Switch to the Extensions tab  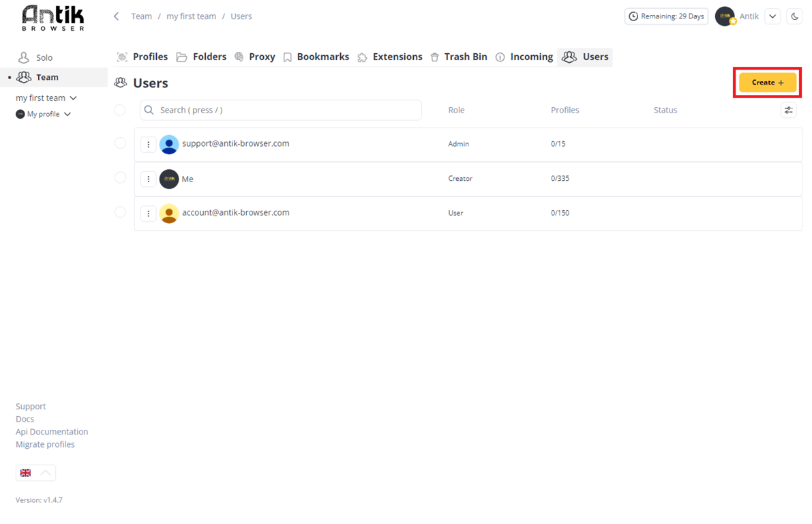tap(390, 57)
